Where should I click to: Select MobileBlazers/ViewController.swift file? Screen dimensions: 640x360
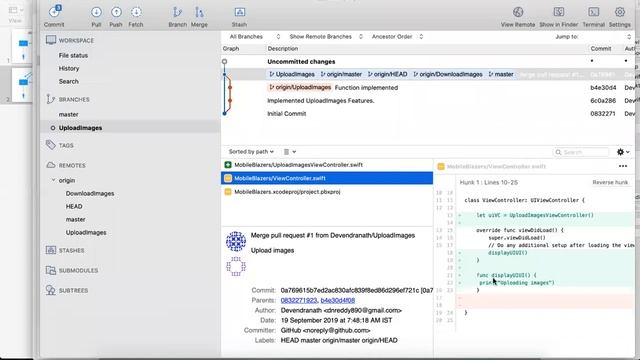click(327, 178)
